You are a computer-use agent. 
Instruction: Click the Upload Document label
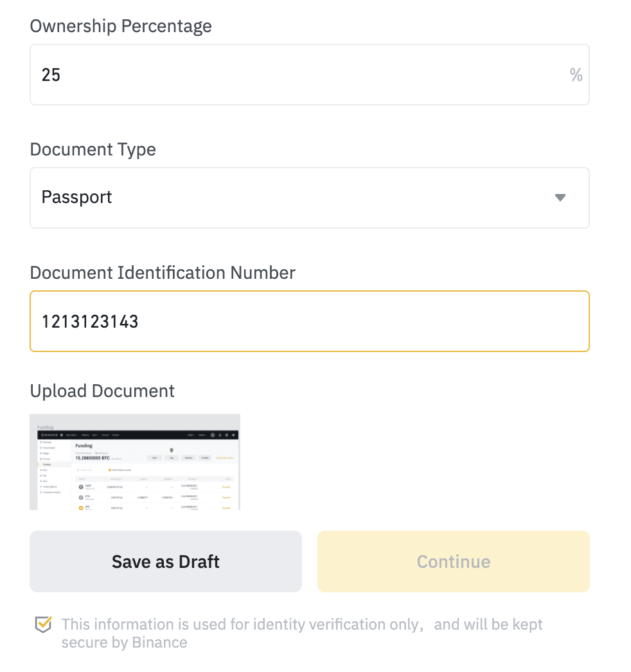102,391
